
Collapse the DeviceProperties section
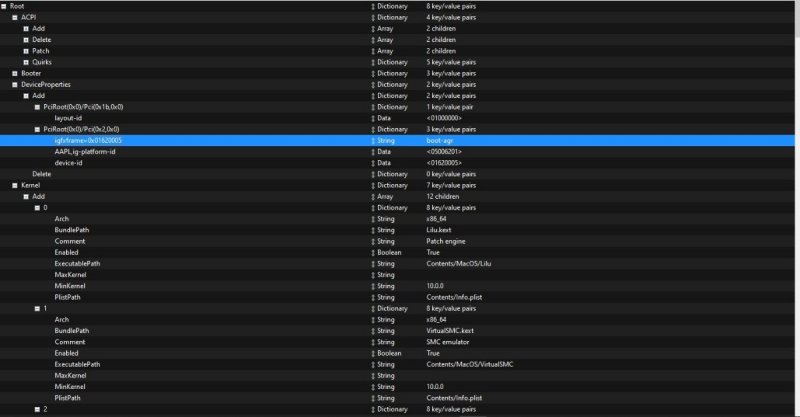(x=15, y=84)
